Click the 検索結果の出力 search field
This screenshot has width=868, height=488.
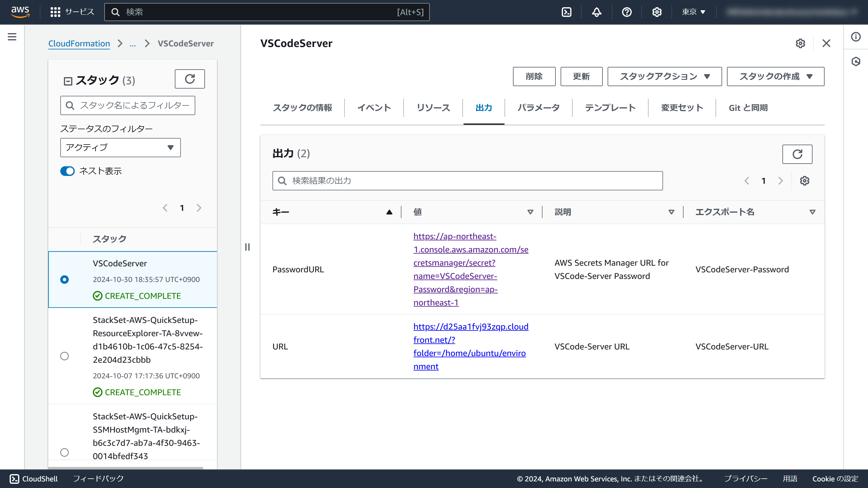tap(467, 181)
